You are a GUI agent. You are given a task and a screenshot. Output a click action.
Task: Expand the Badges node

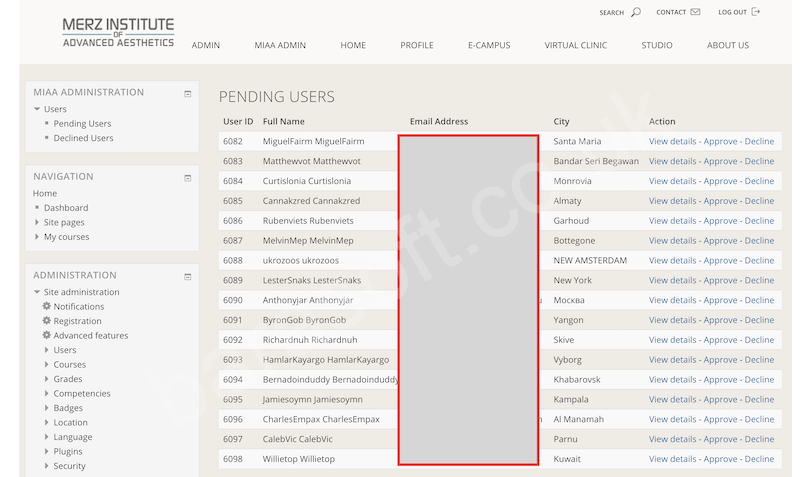pos(46,408)
